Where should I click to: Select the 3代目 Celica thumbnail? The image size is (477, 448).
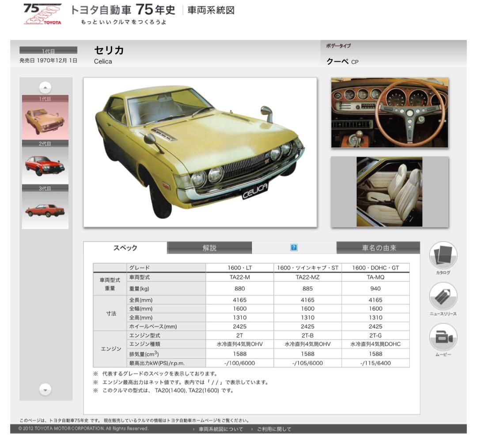pos(45,207)
